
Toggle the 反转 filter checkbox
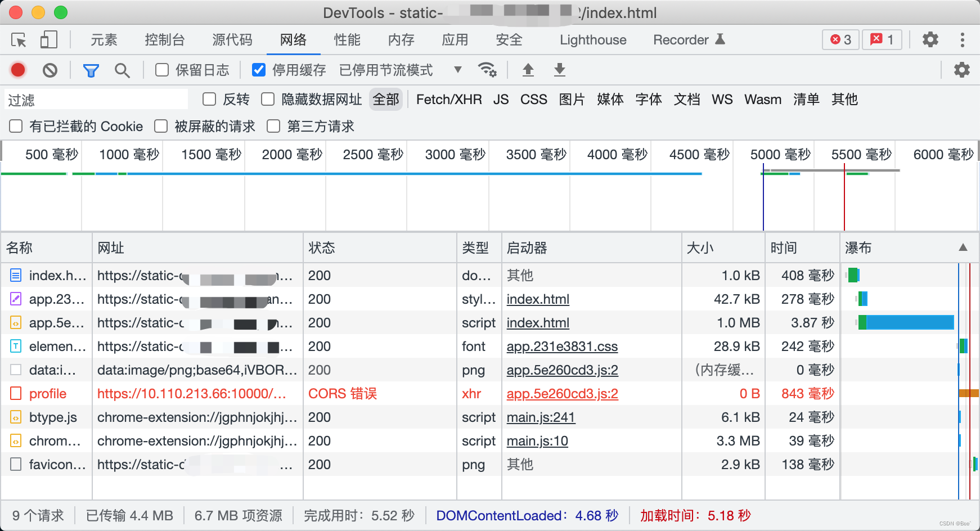[209, 100]
